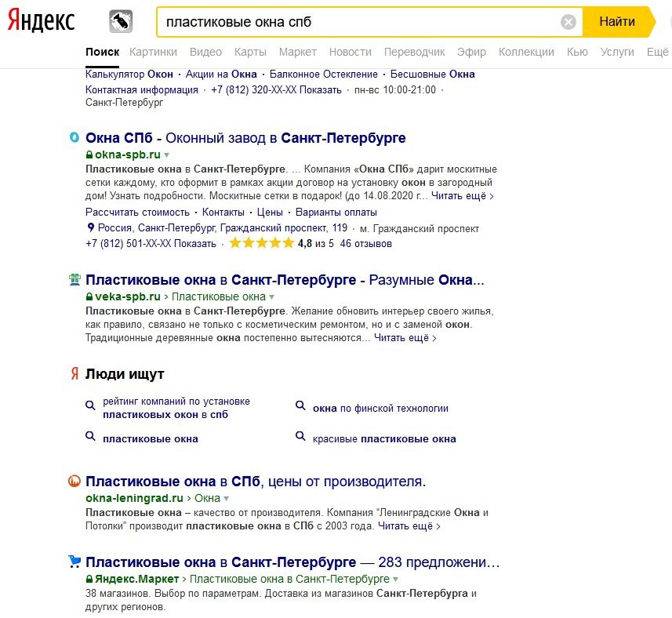Click the red Я icon beside Люди ищут
The width and height of the screenshot is (672, 618).
click(x=74, y=374)
